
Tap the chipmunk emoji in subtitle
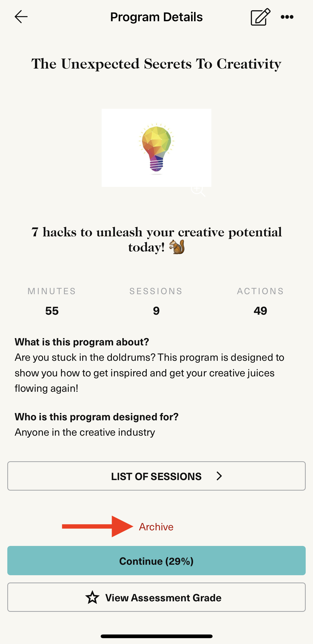[177, 247]
